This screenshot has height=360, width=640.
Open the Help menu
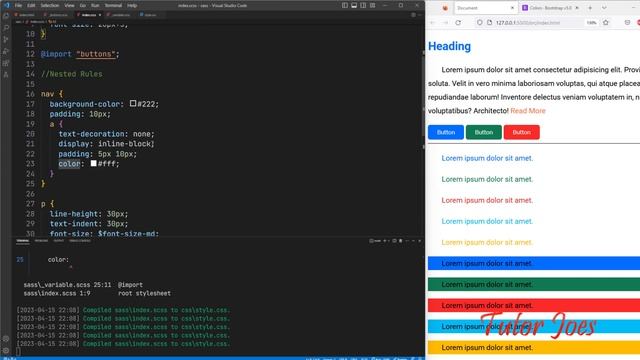coord(132,5)
